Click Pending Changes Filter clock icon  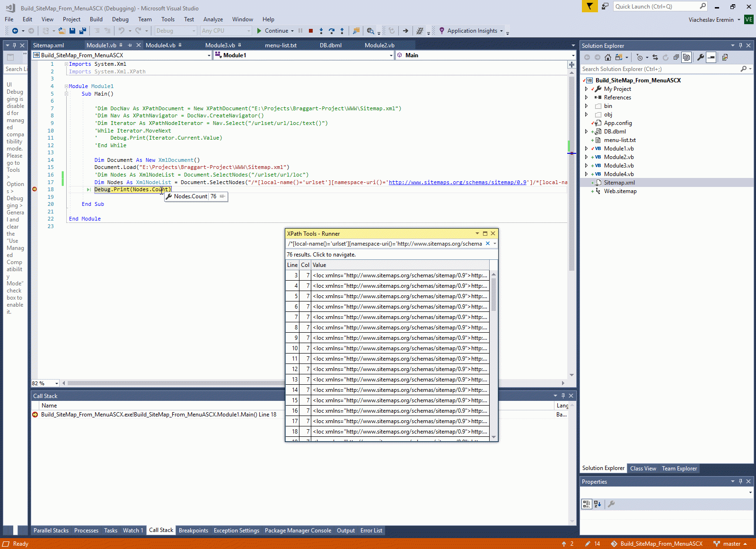[x=640, y=57]
